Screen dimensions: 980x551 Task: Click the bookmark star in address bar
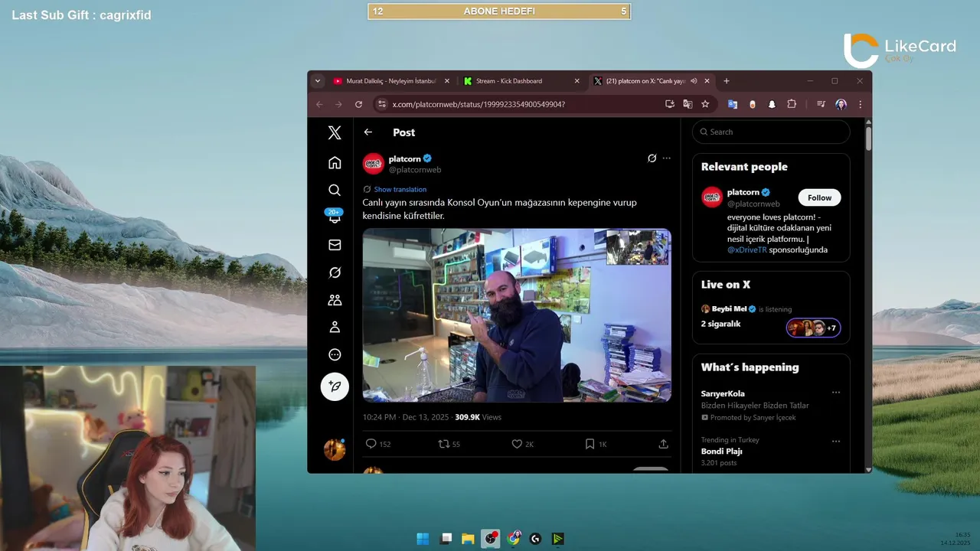click(705, 104)
